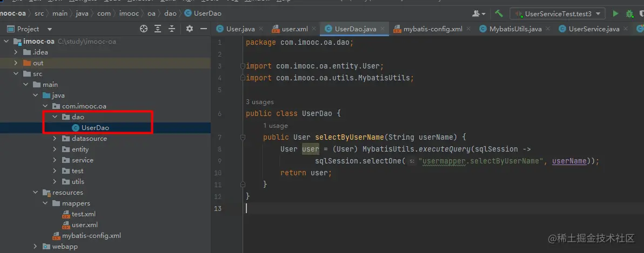
Task: Click the '1 usage' inlay hint
Action: [275, 126]
